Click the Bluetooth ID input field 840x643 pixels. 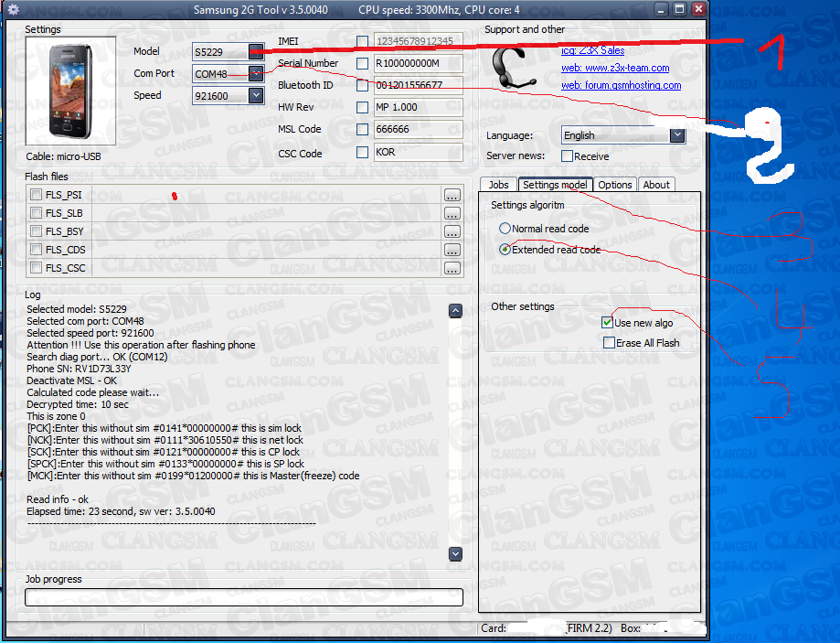418,85
